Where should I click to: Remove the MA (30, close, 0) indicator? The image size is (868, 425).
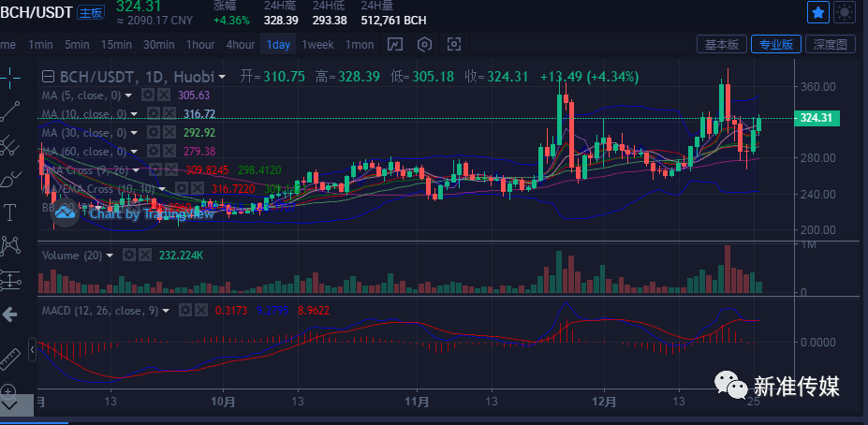click(x=169, y=132)
